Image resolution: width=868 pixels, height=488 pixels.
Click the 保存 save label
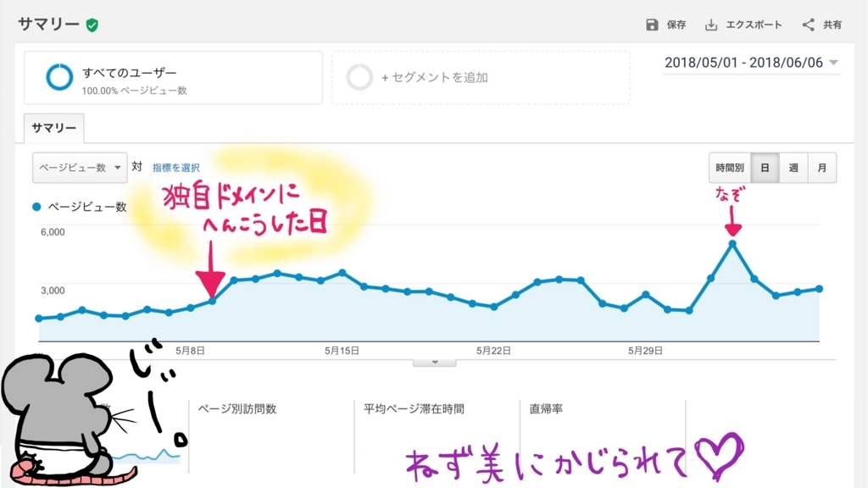pos(676,25)
